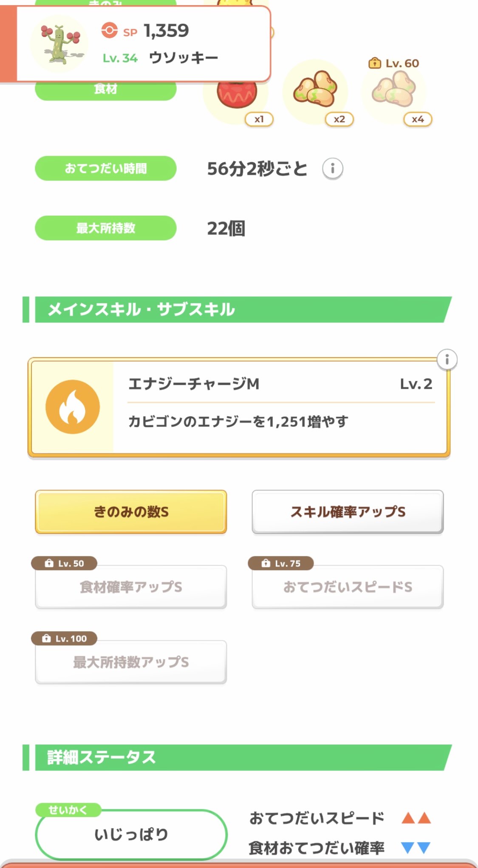Tap the メインスキル・サブスキル section header
Viewport: 478px width, 868px height.
[x=238, y=309]
